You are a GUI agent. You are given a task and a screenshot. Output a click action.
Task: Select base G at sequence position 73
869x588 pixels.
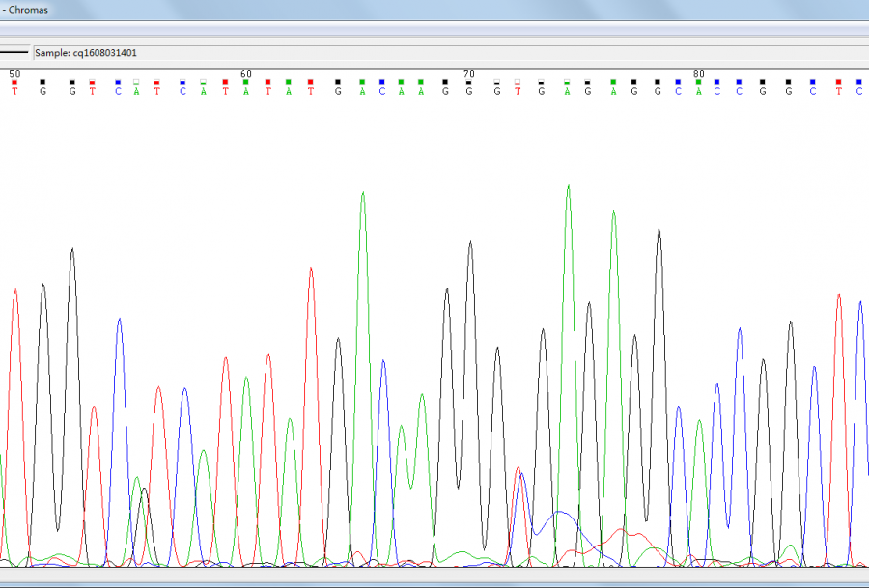pyautogui.click(x=541, y=91)
